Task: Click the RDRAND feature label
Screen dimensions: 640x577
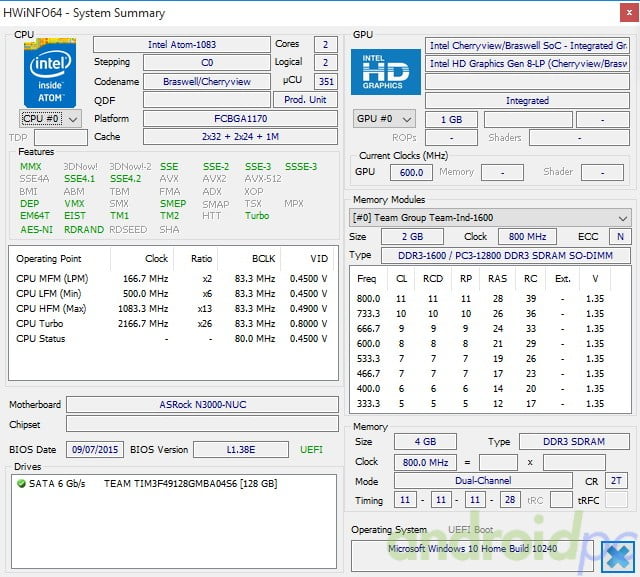Action: tap(84, 230)
